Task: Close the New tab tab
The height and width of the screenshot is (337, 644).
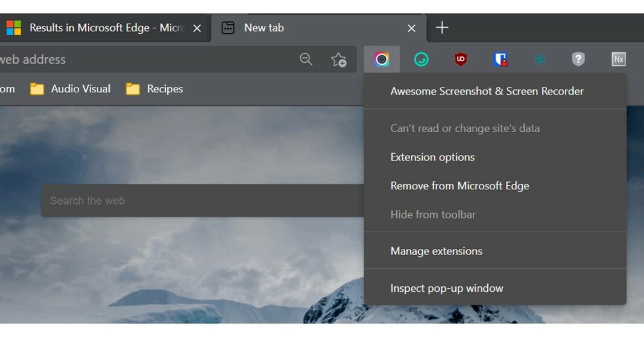Action: [411, 28]
